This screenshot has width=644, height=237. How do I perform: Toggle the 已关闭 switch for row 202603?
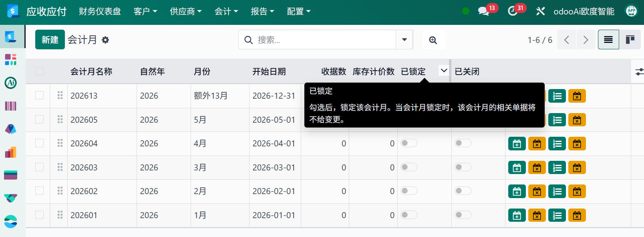463,167
